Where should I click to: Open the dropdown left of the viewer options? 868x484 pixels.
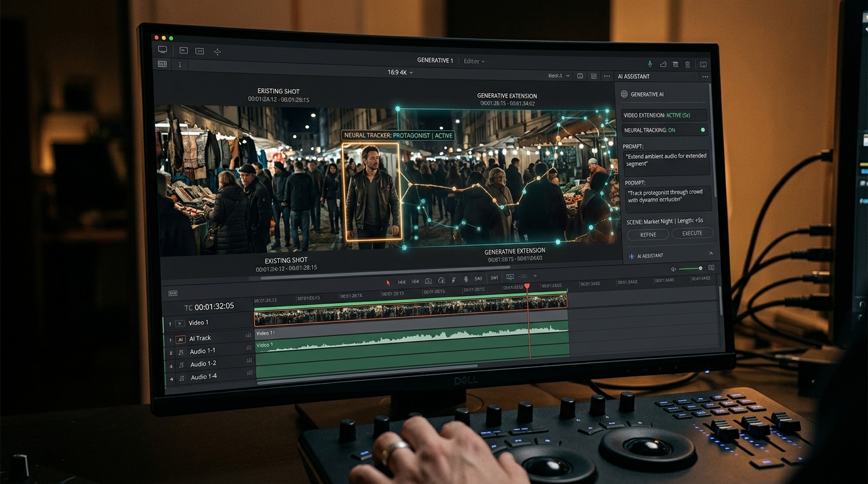(x=558, y=76)
